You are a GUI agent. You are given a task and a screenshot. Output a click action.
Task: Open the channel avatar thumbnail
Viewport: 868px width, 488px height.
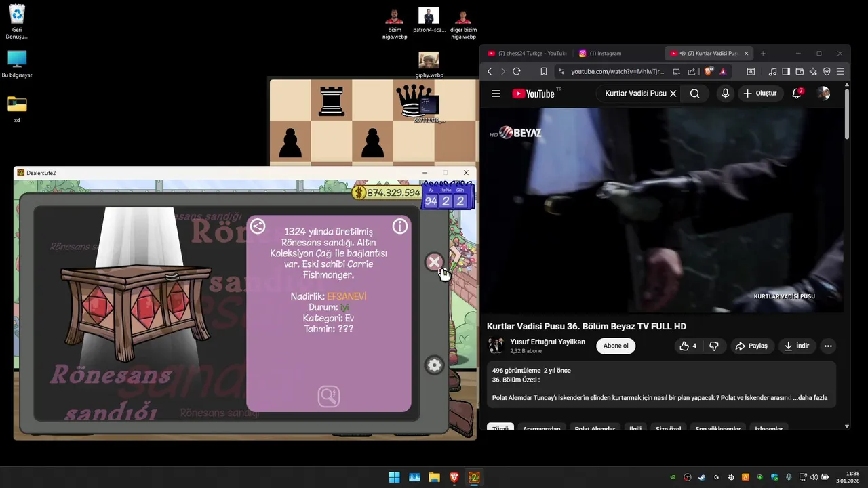tap(496, 346)
